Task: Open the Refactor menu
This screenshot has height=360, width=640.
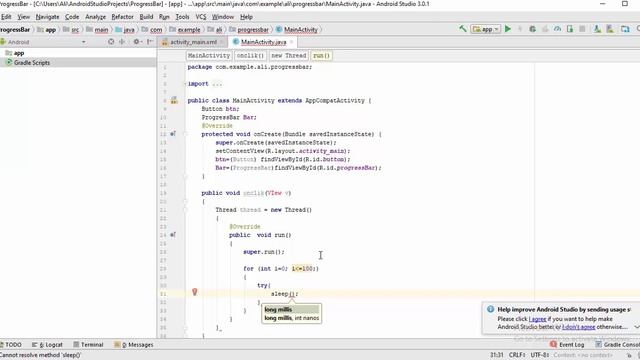Action: pos(122,17)
